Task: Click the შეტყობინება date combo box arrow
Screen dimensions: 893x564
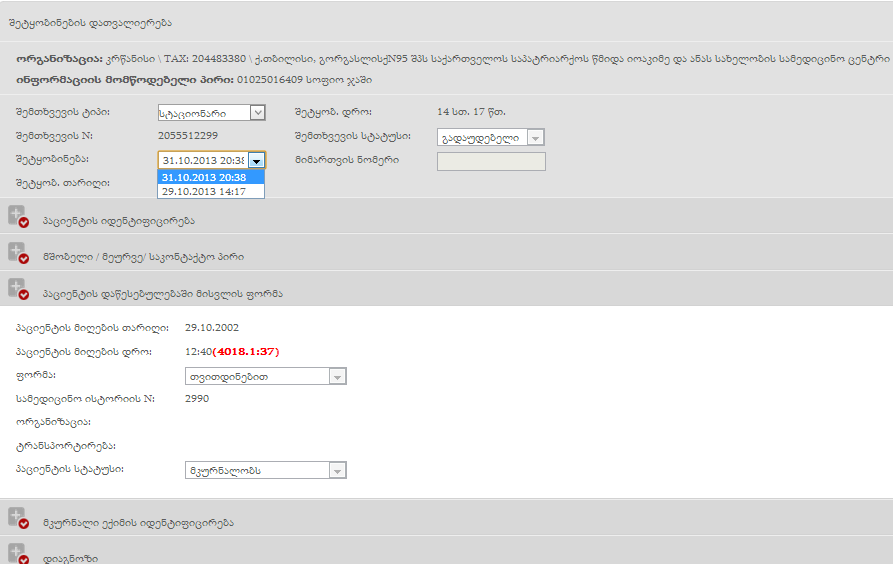Action: pos(256,160)
